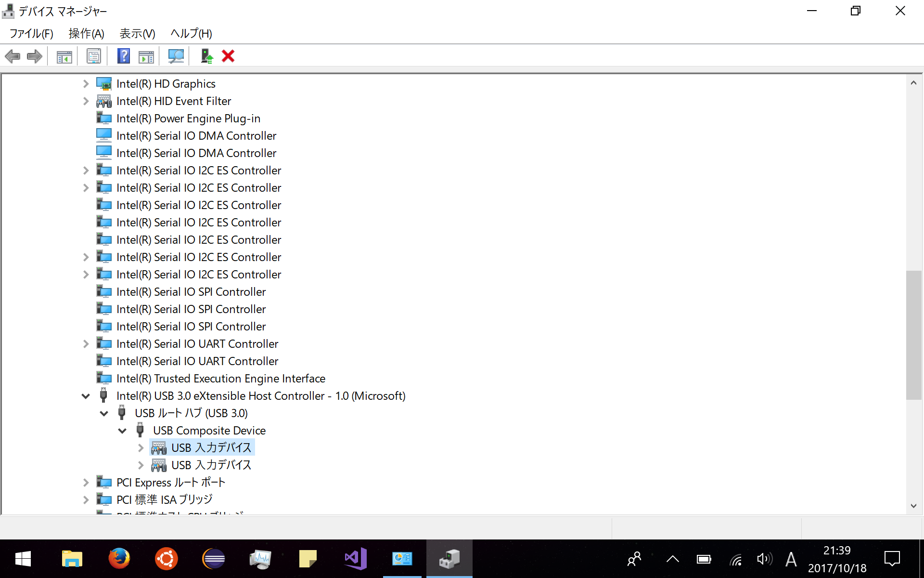
Task: Click the Update driver toolbar icon
Action: tap(207, 56)
